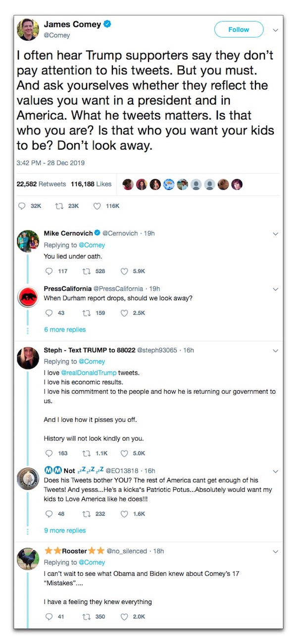The width and height of the screenshot is (297, 644).
Task: Like the Rooster reply tweet
Action: coord(126,617)
